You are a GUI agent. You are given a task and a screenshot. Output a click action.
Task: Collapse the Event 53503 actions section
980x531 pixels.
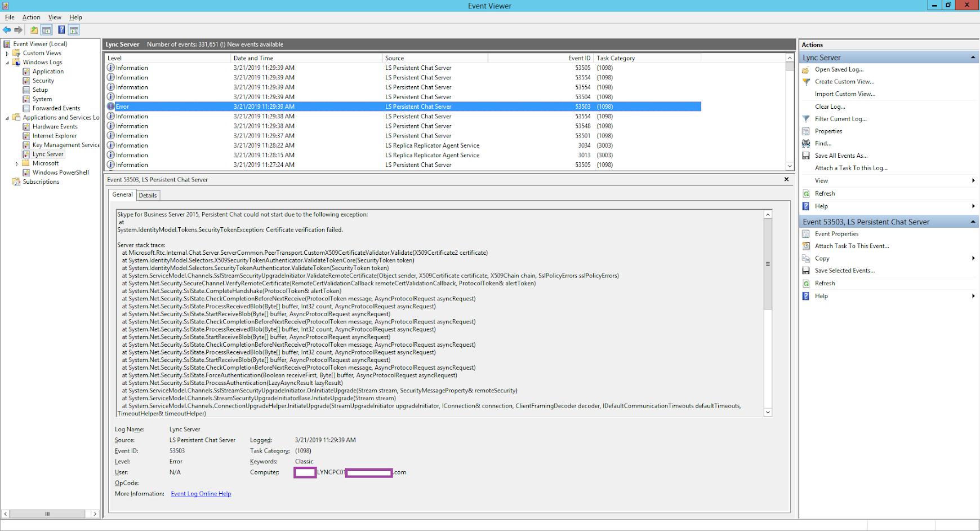(973, 222)
